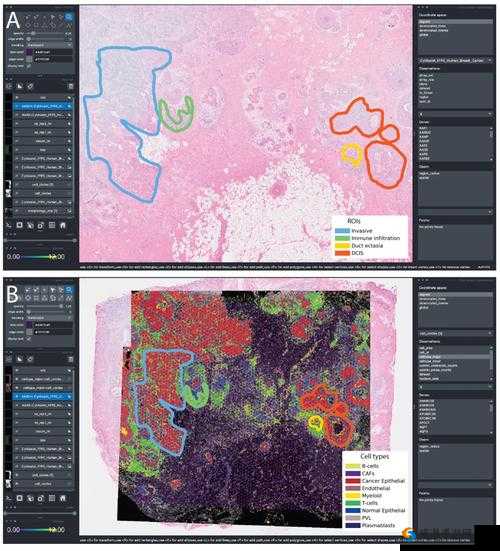Expand the element selector dropdown in panel B's right sidebar
500x551 pixels.
[x=455, y=333]
